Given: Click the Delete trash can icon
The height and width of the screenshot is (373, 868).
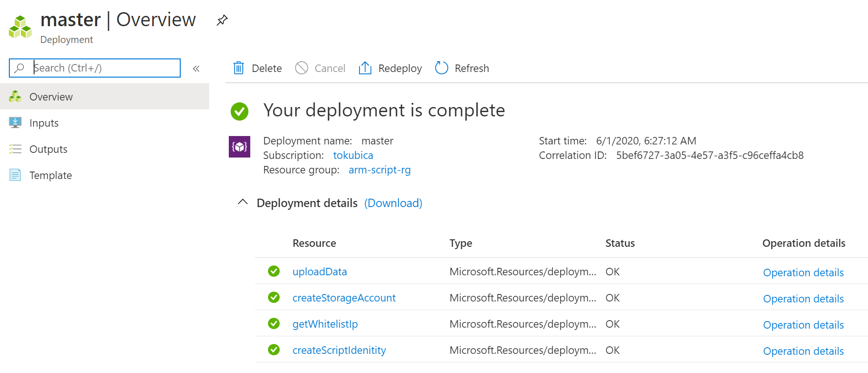Looking at the screenshot, I should click(239, 68).
